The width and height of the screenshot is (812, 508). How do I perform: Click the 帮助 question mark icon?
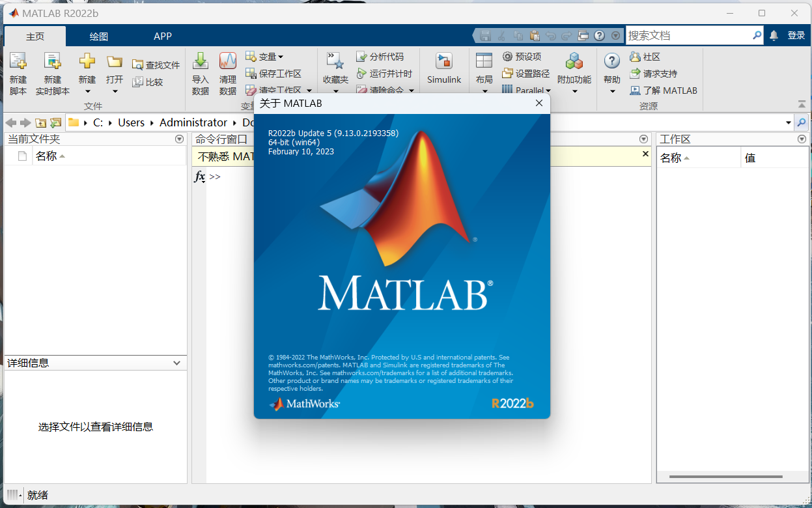[x=612, y=61]
